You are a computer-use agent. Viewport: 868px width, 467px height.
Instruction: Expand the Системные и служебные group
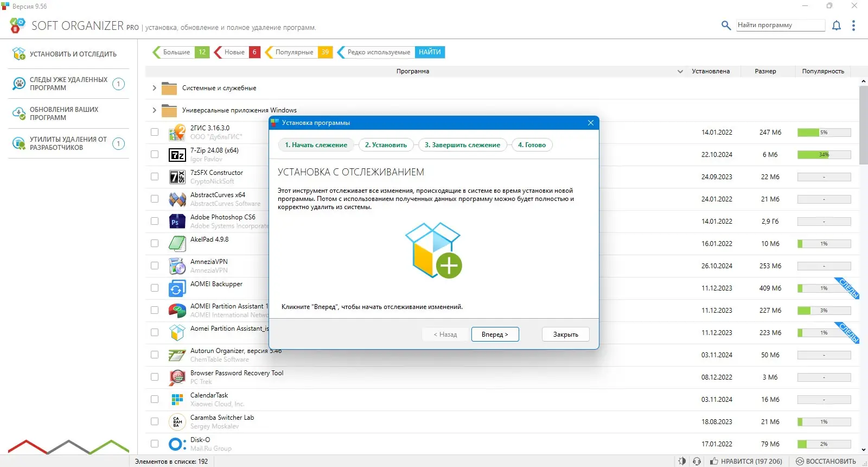(154, 88)
